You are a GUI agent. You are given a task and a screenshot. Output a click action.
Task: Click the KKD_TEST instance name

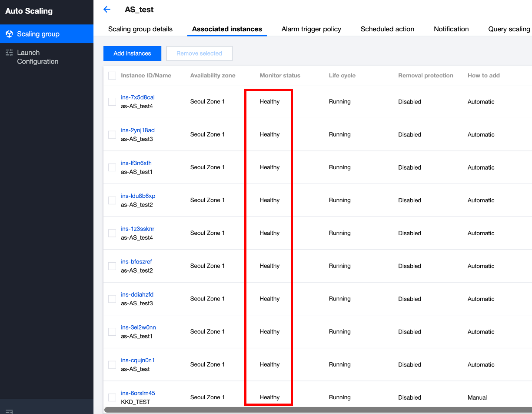[136, 402]
